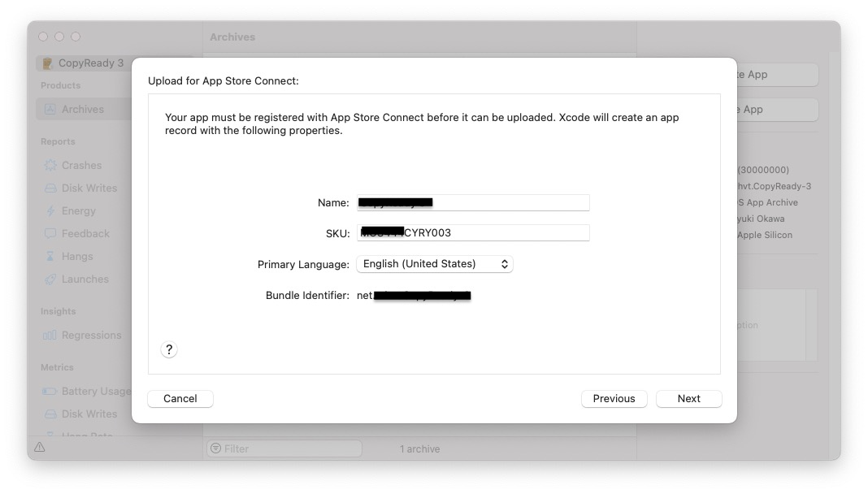Click the Feedback speech bubble icon

50,233
